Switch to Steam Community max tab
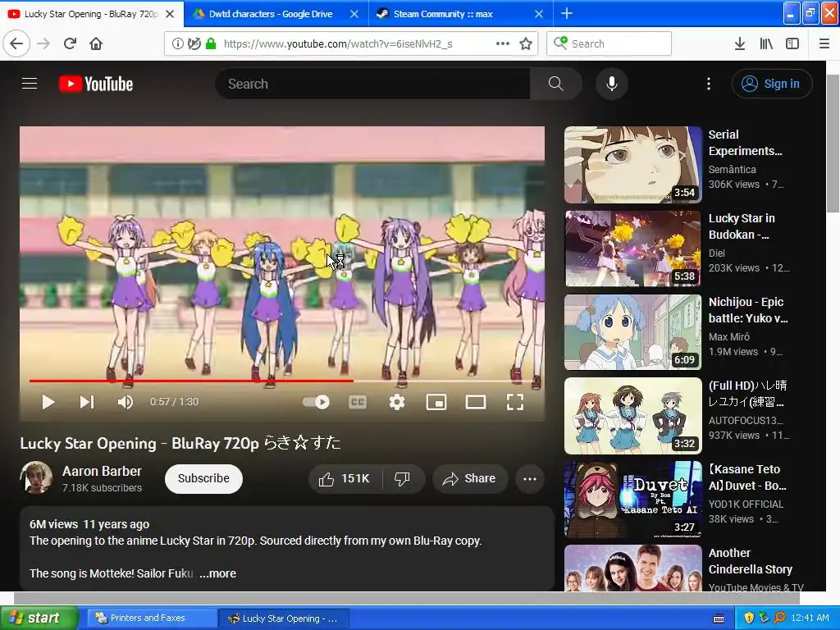This screenshot has width=840, height=630. (x=443, y=14)
